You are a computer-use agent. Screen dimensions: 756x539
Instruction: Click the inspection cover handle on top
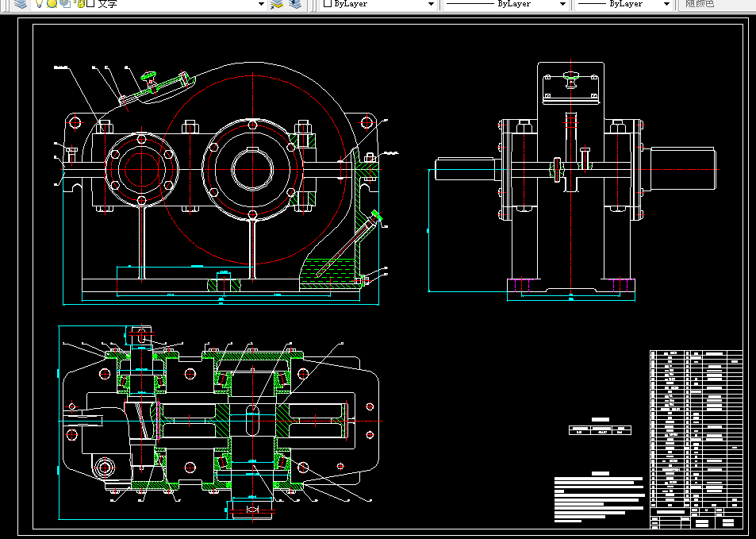click(x=150, y=78)
